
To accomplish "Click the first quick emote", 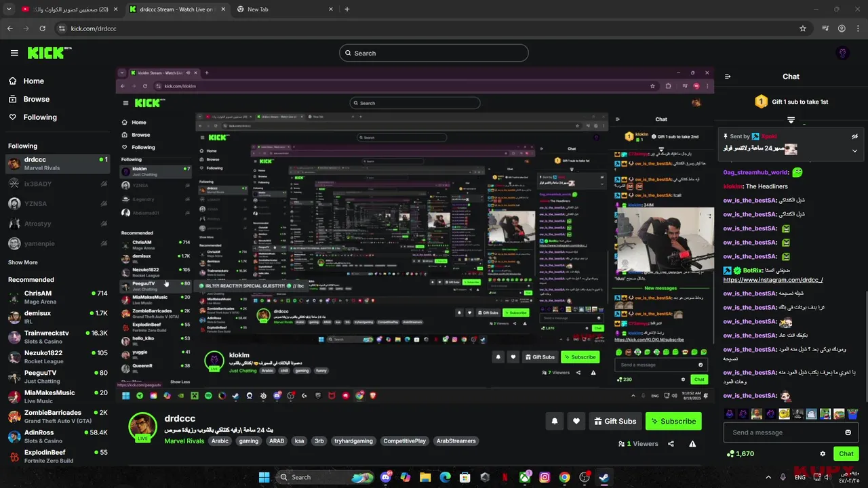I will point(730,413).
